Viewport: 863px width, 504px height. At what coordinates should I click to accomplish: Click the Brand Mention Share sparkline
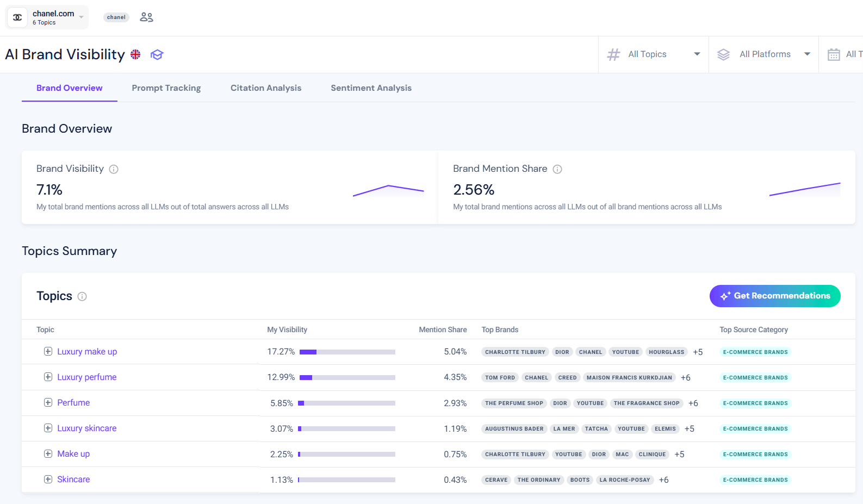pyautogui.click(x=805, y=189)
